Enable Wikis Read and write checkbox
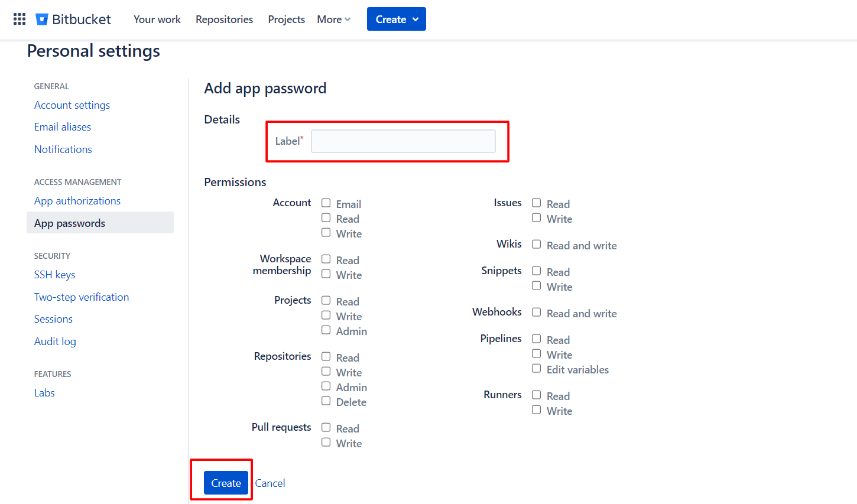This screenshot has width=857, height=504. click(536, 245)
